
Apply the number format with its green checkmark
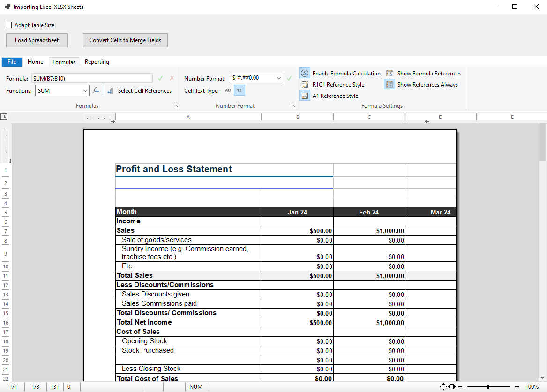289,78
